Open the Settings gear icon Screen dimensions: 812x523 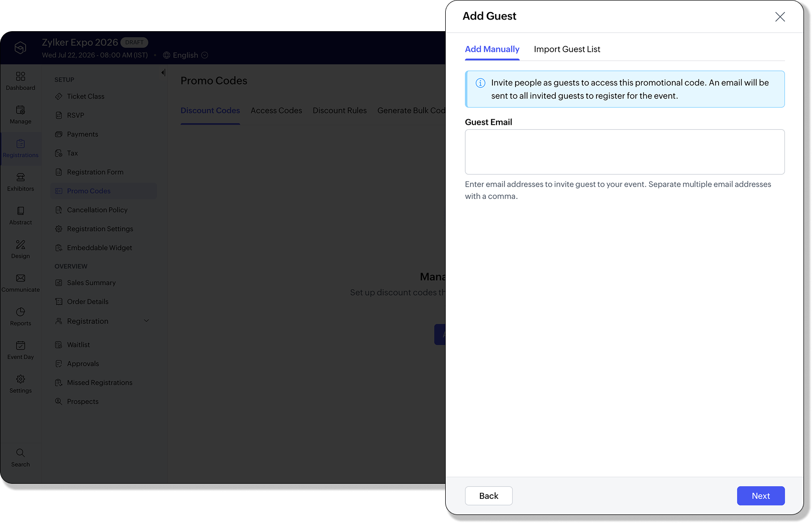coord(21,379)
